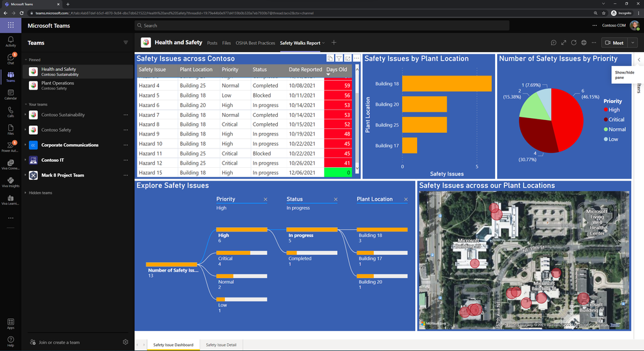
Task: Open the Activity feed
Action: click(x=11, y=41)
